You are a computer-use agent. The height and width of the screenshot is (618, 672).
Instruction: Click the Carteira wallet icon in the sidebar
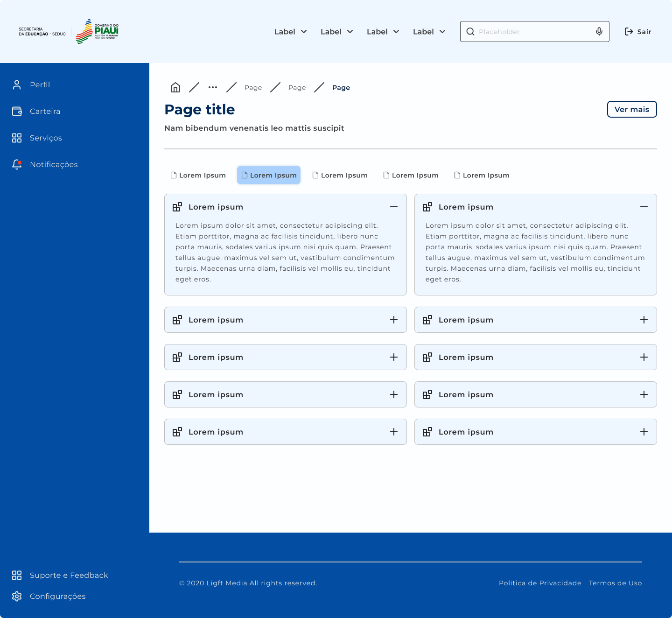(x=17, y=111)
